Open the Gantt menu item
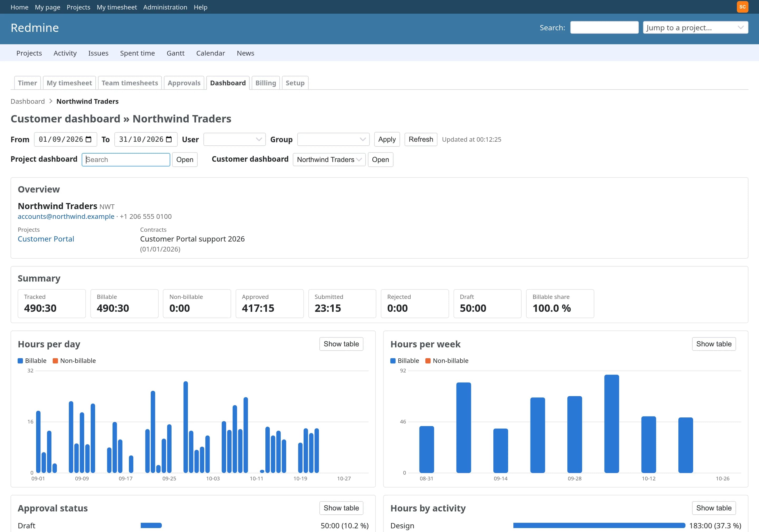 pos(176,53)
